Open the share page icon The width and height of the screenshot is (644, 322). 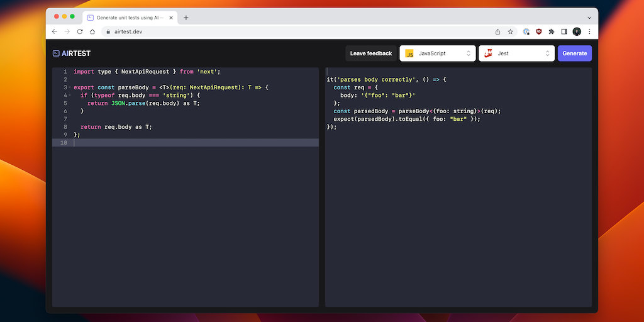(498, 31)
